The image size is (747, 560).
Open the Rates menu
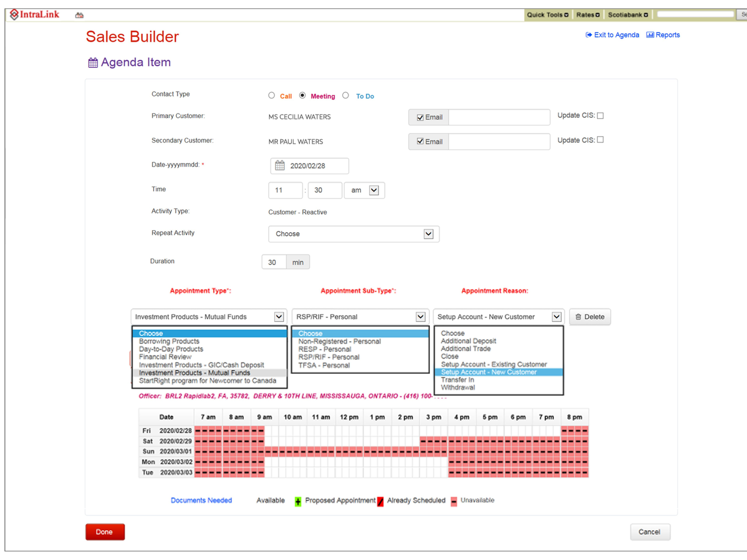[x=588, y=15]
